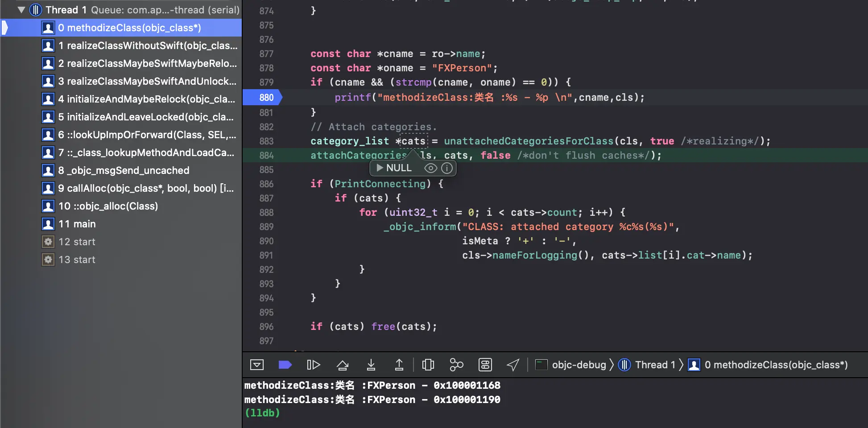The image size is (868, 428).
Task: Click nameForLogging on line 891
Action: click(x=535, y=255)
